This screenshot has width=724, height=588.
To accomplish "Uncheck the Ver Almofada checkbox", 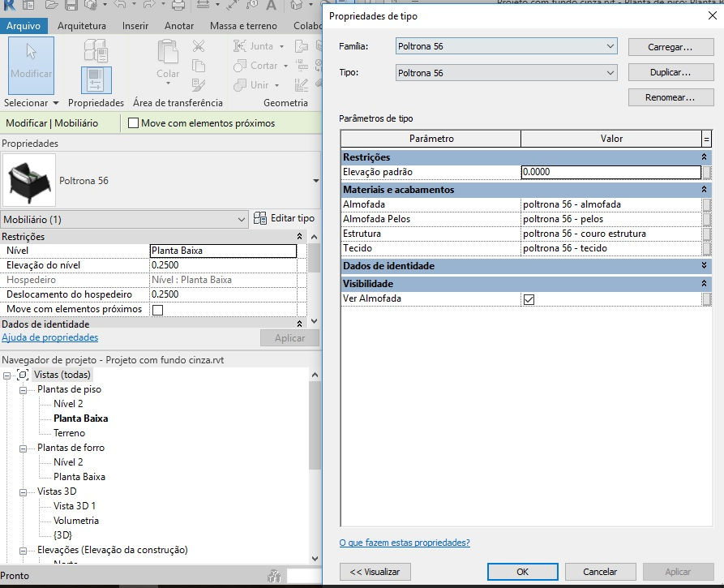I will tap(529, 299).
